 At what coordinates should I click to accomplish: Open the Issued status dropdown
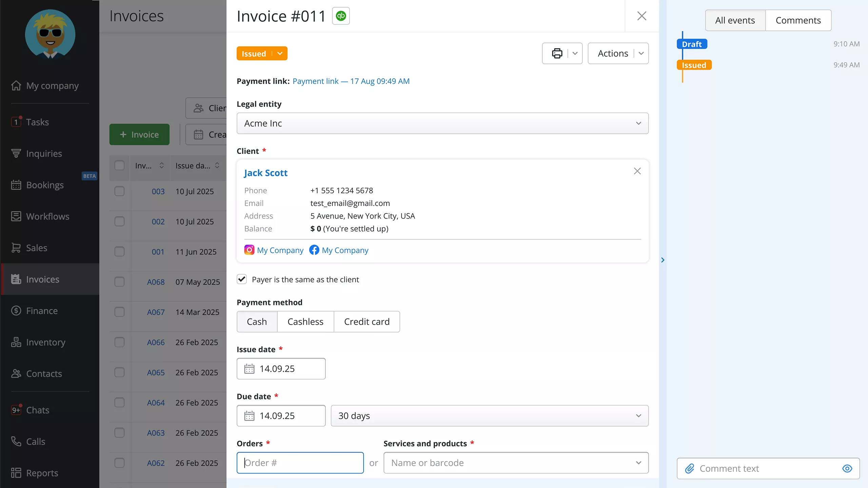(x=279, y=53)
